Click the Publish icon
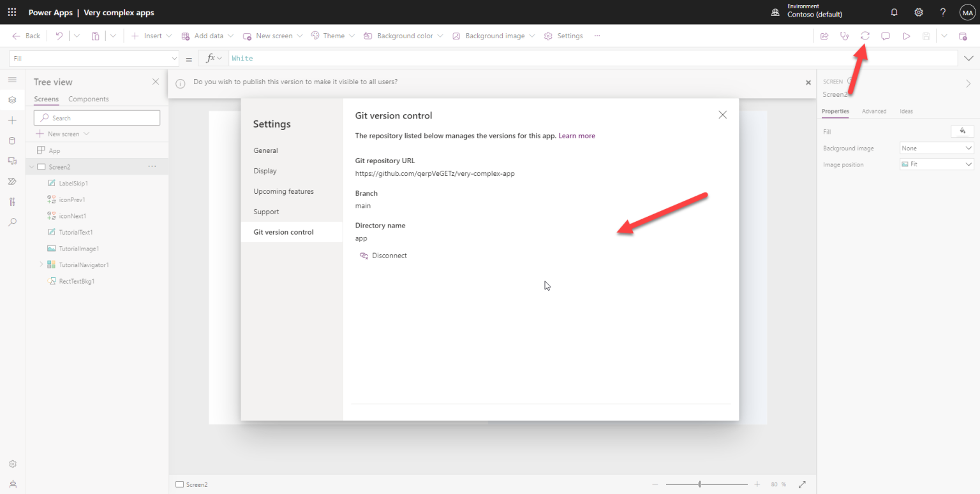Viewport: 980px width, 494px height. click(x=963, y=36)
